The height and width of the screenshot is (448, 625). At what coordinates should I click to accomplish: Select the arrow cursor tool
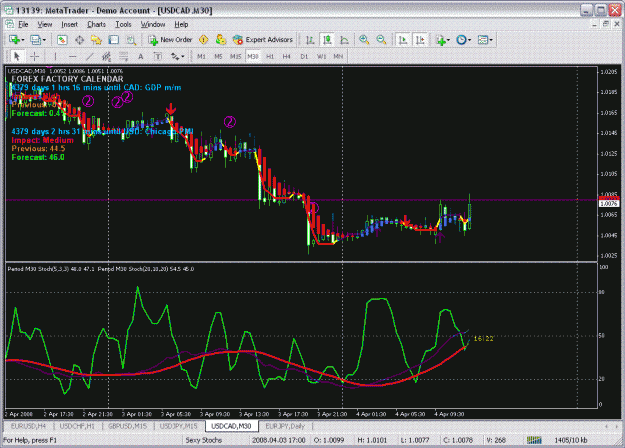[x=17, y=57]
